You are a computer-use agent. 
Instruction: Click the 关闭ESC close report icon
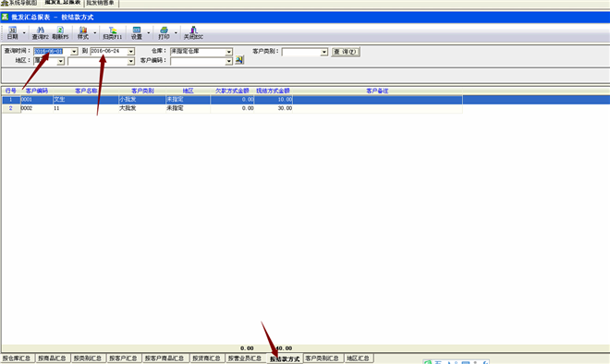(x=193, y=32)
